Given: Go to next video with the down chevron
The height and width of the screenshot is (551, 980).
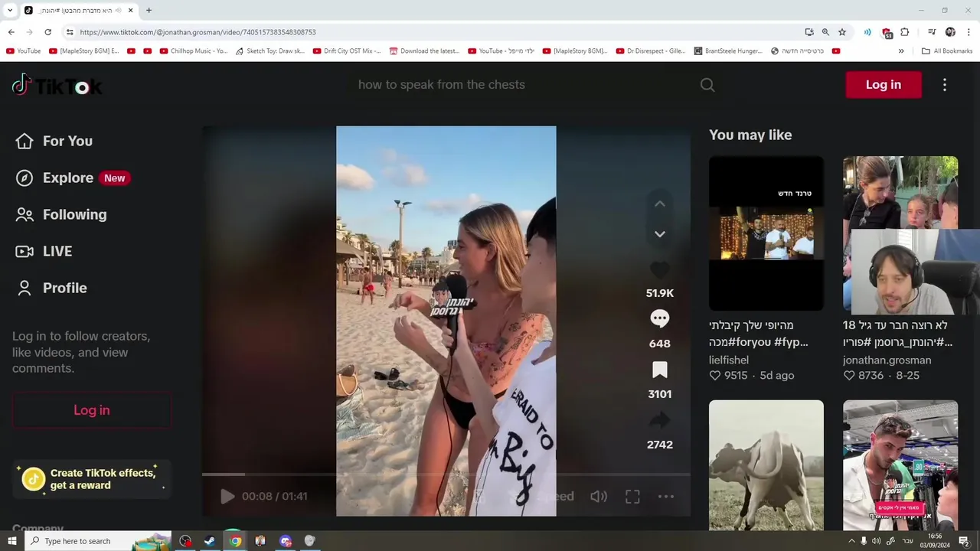Looking at the screenshot, I should pos(660,234).
